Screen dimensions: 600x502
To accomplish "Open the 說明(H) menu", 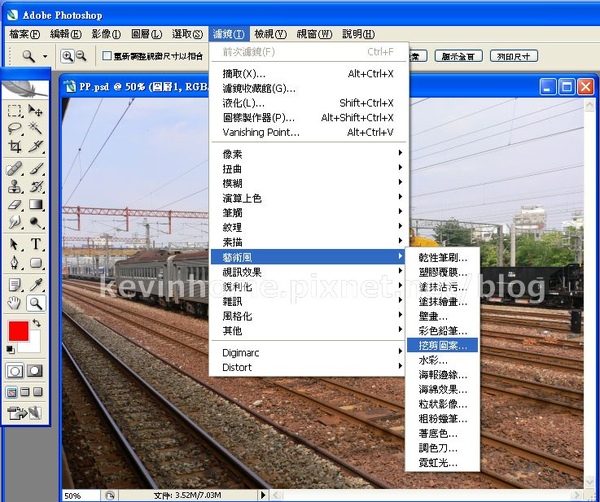I will click(358, 34).
